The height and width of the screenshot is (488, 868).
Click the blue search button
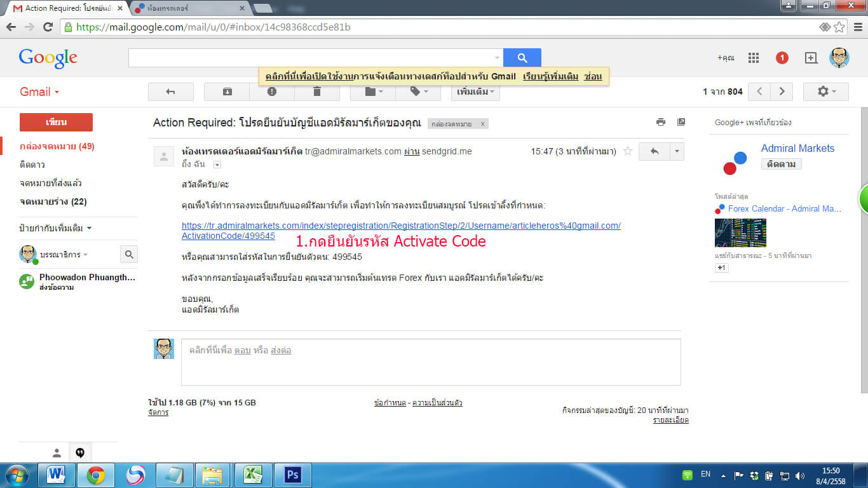(x=522, y=58)
